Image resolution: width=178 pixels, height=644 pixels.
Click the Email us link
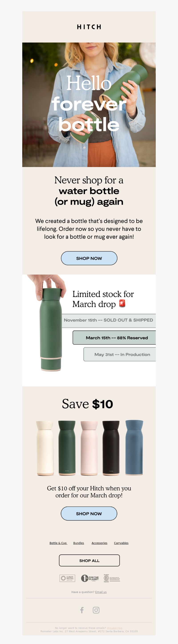coord(101,592)
